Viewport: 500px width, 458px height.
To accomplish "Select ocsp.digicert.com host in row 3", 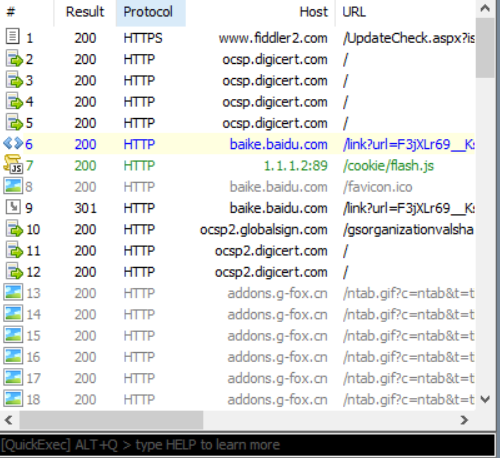I will (x=275, y=81).
